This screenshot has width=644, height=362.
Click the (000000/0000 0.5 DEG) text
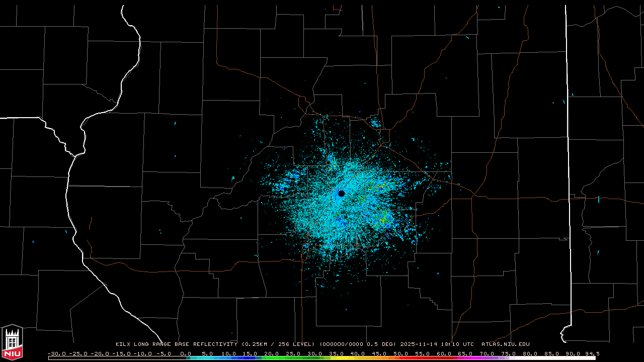(x=358, y=344)
